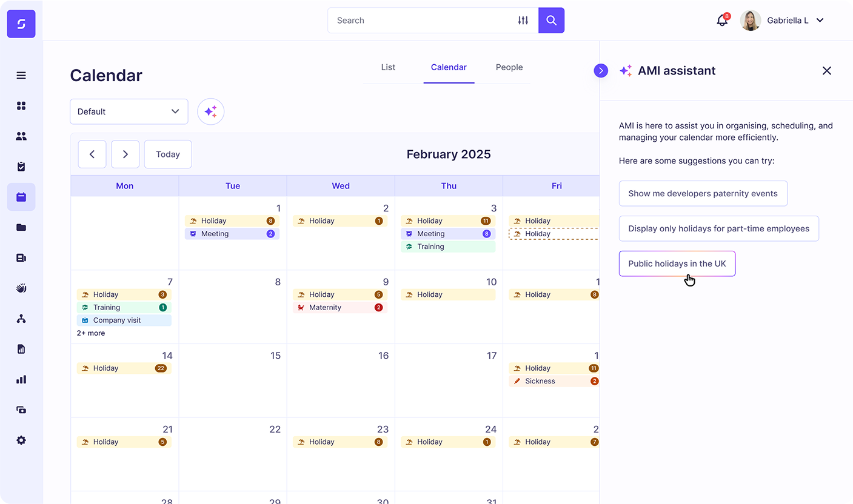Image resolution: width=853 pixels, height=504 pixels.
Task: Open the dashboard grid icon in sidebar
Action: point(21,106)
